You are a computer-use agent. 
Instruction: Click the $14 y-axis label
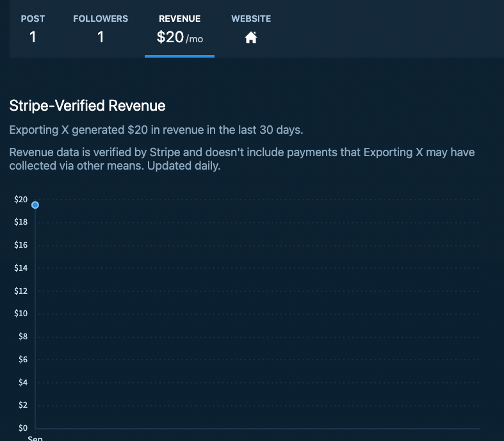[20, 268]
